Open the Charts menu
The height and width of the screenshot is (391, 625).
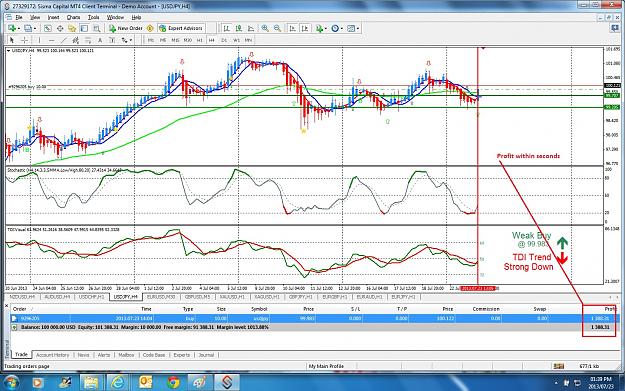coord(73,18)
